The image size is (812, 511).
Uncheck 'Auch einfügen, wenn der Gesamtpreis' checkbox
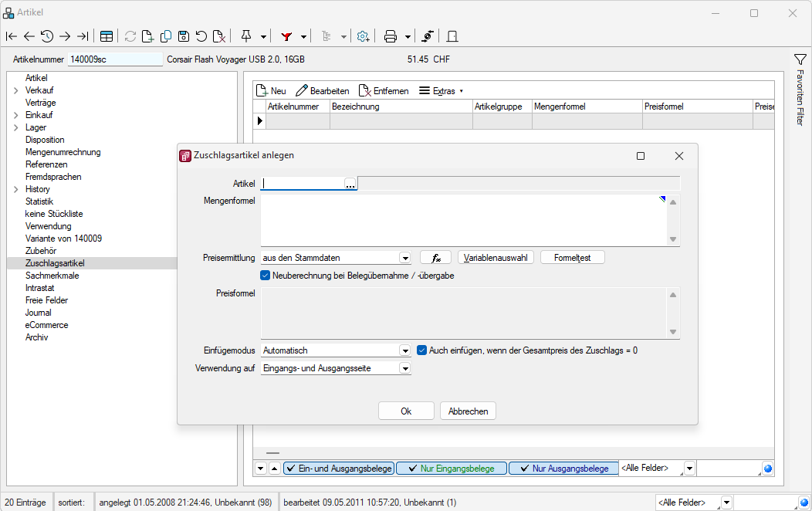coord(421,350)
